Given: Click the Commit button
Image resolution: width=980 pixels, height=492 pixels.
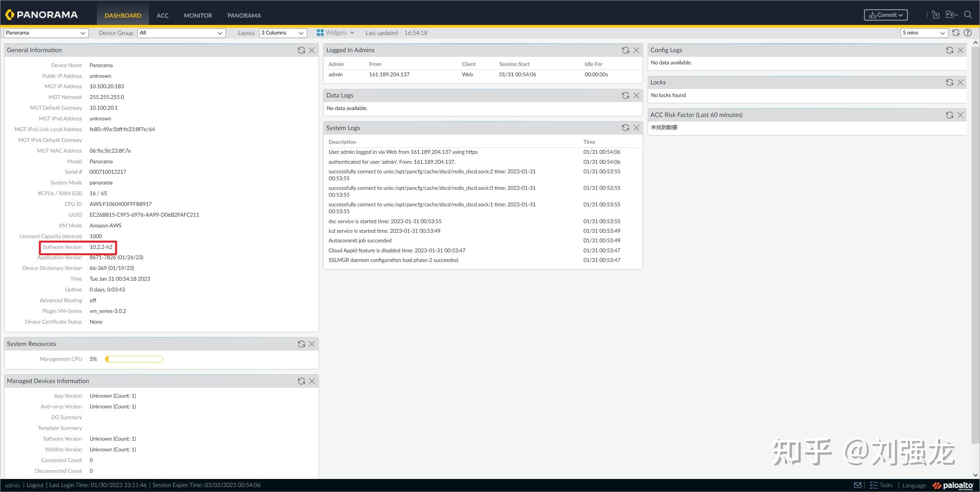Looking at the screenshot, I should point(885,15).
